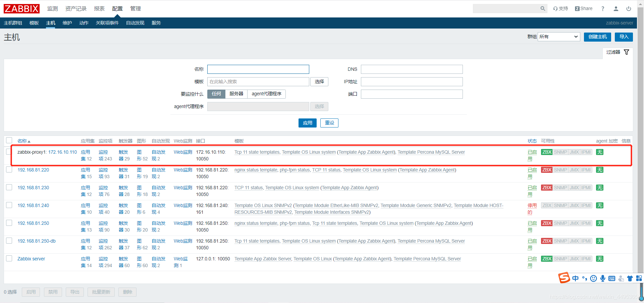This screenshot has width=644, height=303.
Task: Open the Sogou emoji smiley icon
Action: (593, 278)
